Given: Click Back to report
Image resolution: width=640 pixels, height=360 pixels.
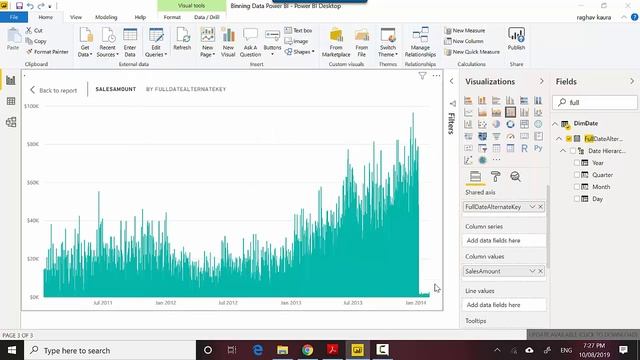Looking at the screenshot, I should click(x=53, y=90).
